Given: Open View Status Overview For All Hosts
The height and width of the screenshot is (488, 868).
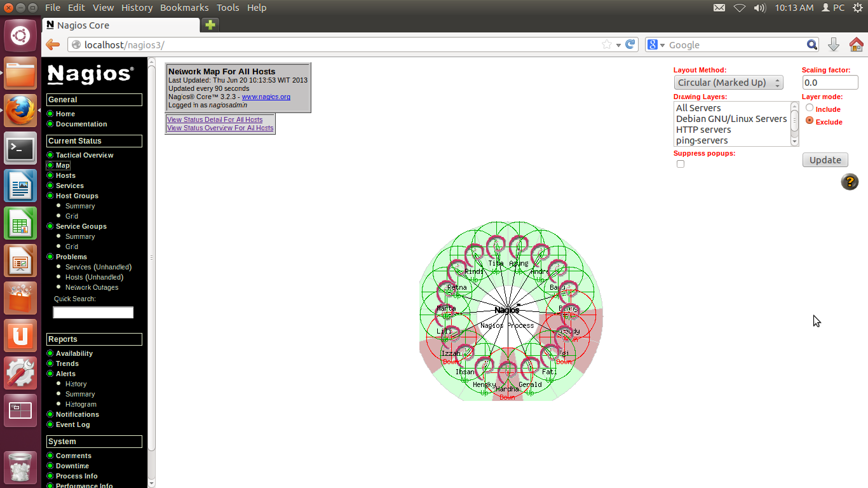Looking at the screenshot, I should 220,128.
